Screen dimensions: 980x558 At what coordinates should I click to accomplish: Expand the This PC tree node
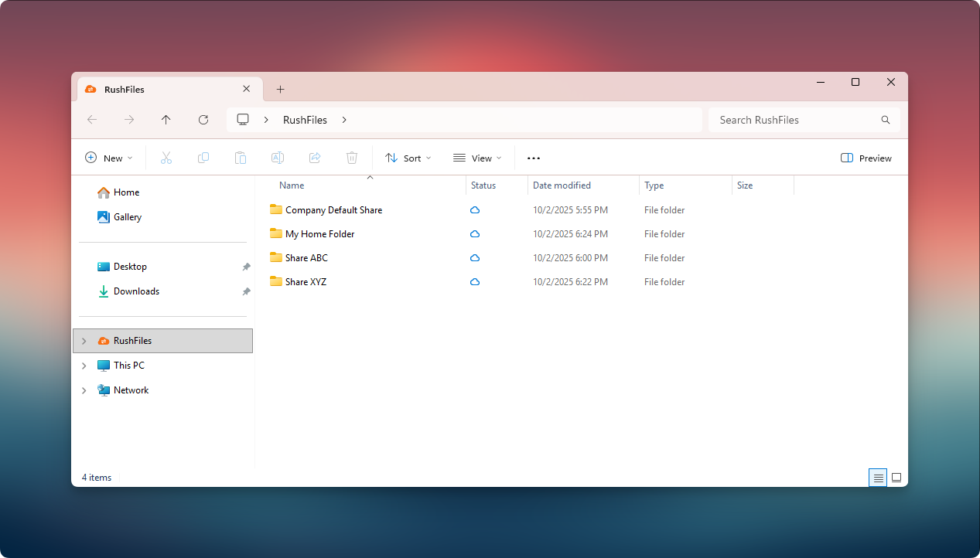[x=84, y=366]
